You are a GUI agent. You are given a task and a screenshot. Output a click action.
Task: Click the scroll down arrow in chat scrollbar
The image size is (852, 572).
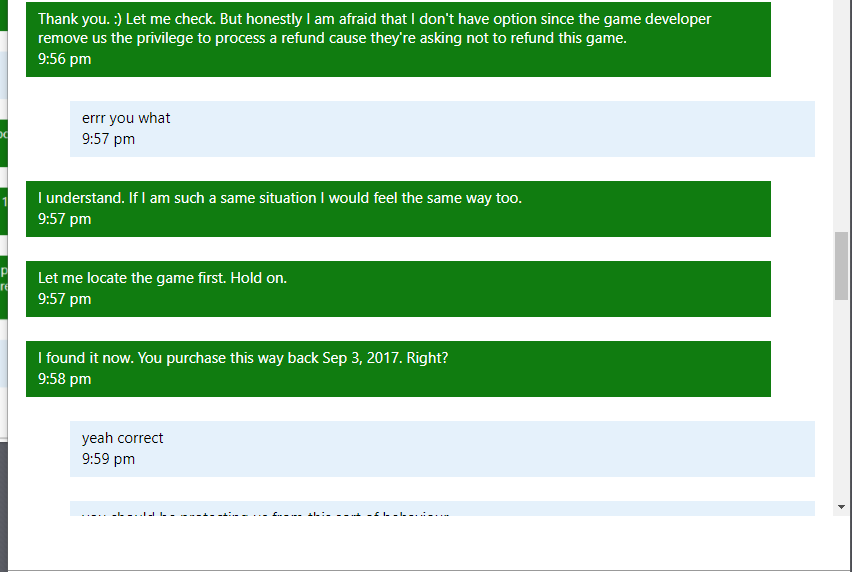(841, 507)
